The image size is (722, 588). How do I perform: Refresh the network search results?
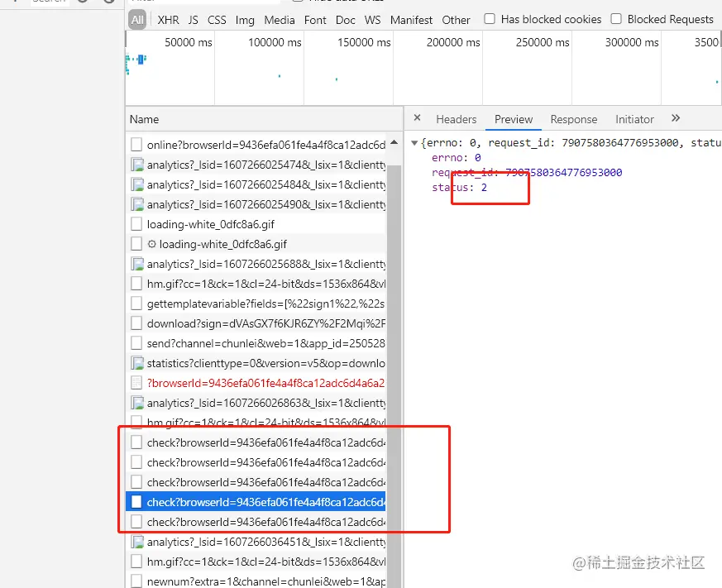(x=83, y=3)
